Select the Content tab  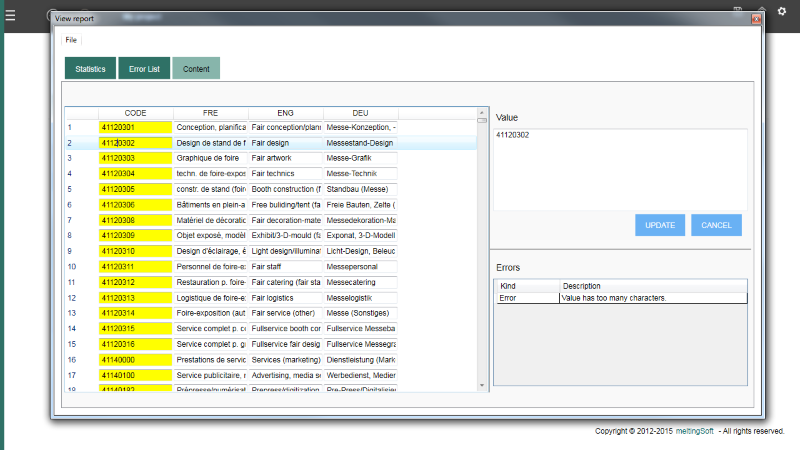coord(196,68)
